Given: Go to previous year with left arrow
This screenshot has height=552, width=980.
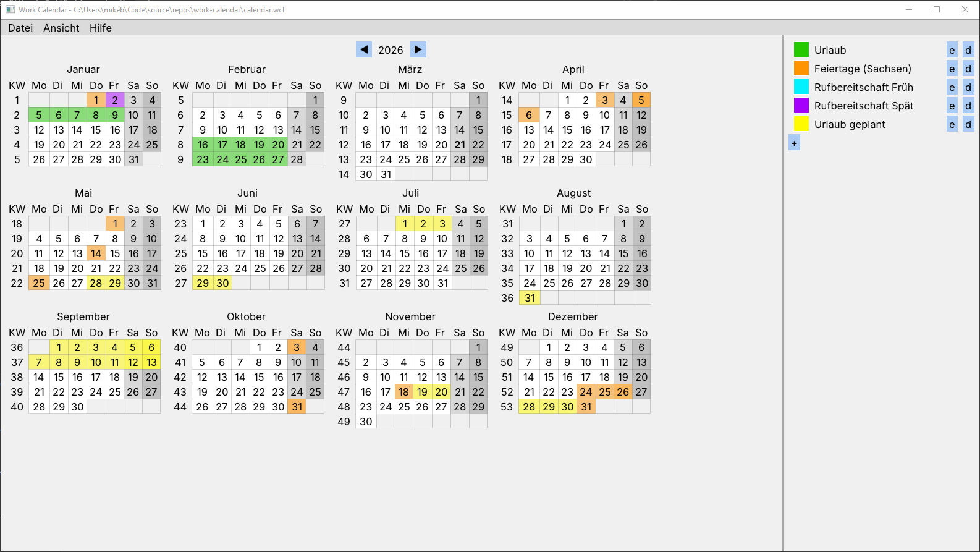Looking at the screenshot, I should (x=364, y=49).
